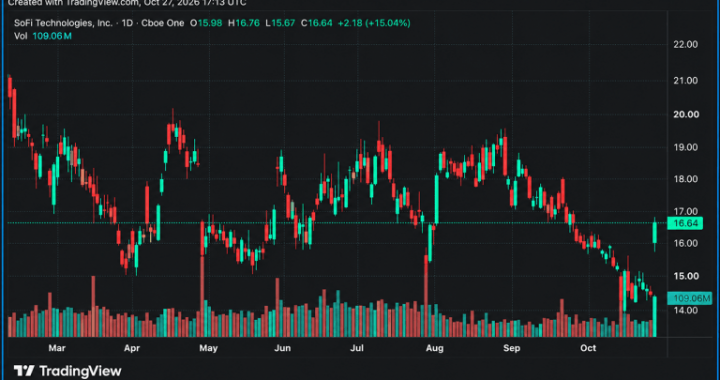Click the TradingView logo at the bottom
Viewport: 720px width, 380px height.
[67, 371]
